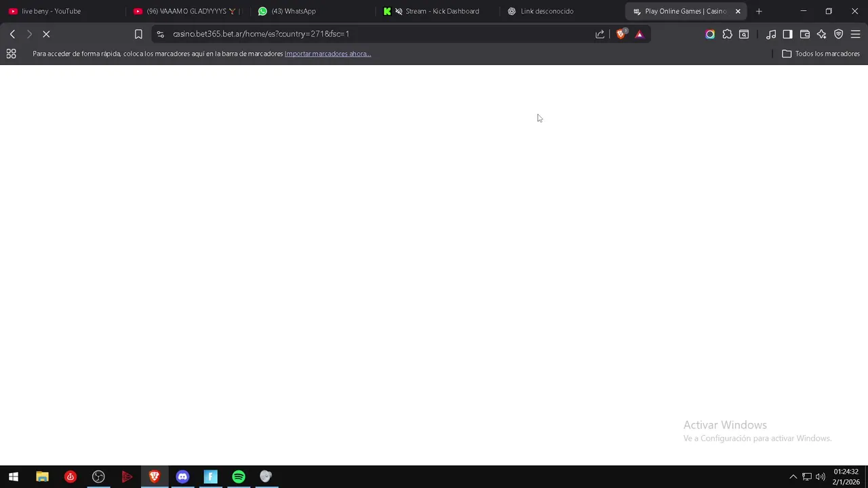Screen dimensions: 868x488
Task: Open the media playlist music-note icon
Action: (x=771, y=34)
